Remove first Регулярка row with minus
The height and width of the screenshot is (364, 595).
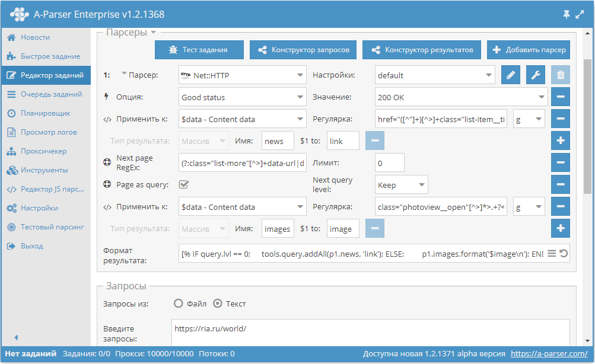click(561, 119)
